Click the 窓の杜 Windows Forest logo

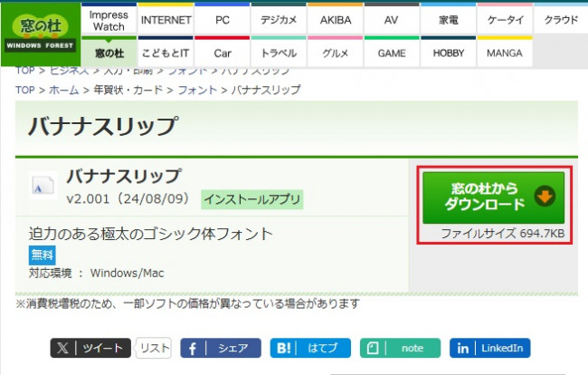coord(41,34)
